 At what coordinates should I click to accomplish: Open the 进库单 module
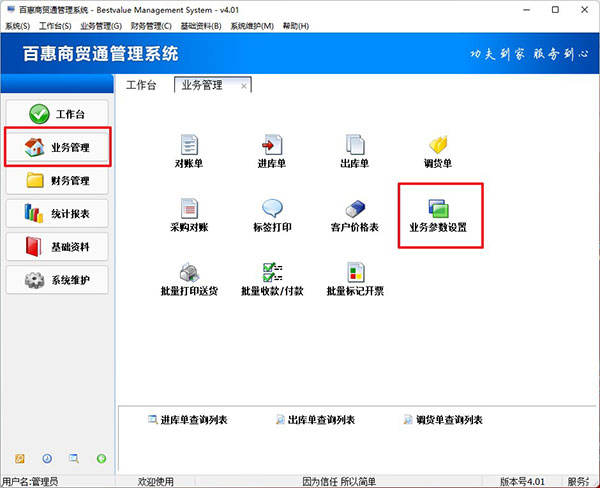[x=272, y=151]
